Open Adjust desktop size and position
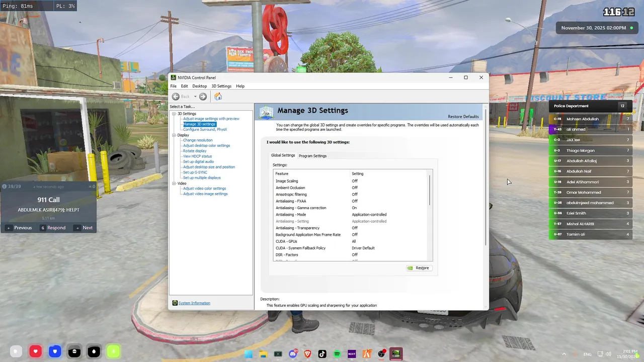This screenshot has width=644, height=362. [x=209, y=167]
